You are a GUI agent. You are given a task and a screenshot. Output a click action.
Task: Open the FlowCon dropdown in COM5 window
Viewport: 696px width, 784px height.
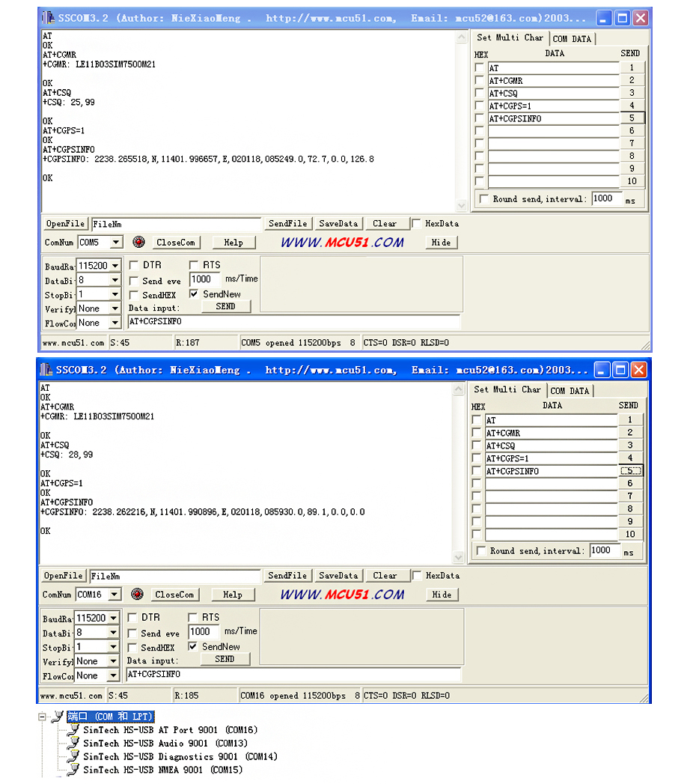click(x=115, y=323)
